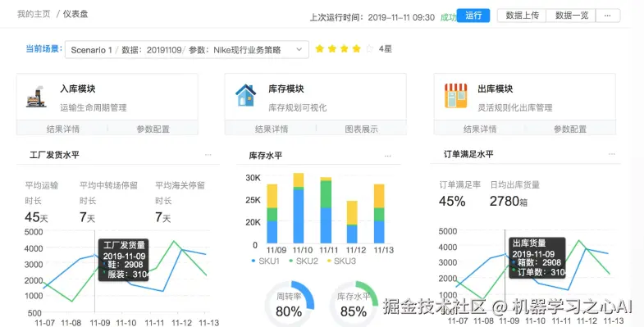644x327 pixels.
Task: Toggle the SKU3 legend item
Action: [341, 261]
